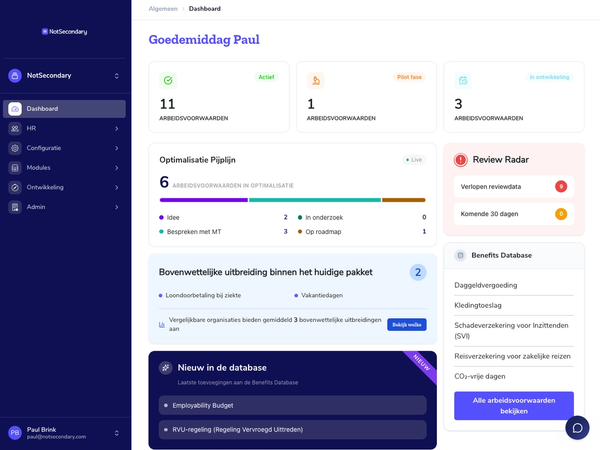Viewport: 600px width, 450px height.
Task: Click the In onderzoek legend row
Action: coord(362,217)
